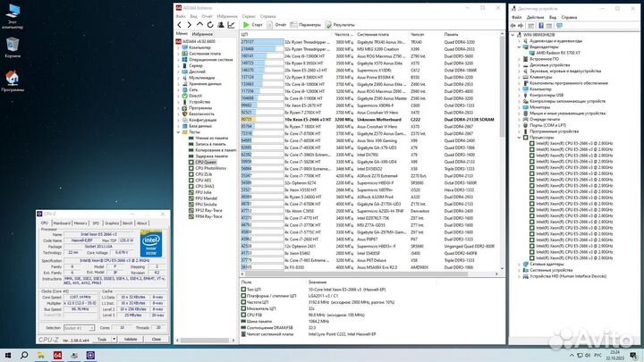Viewport: 644px width, 362px height.
Task: Select the Мультимедиа tree icon
Action: click(185, 78)
